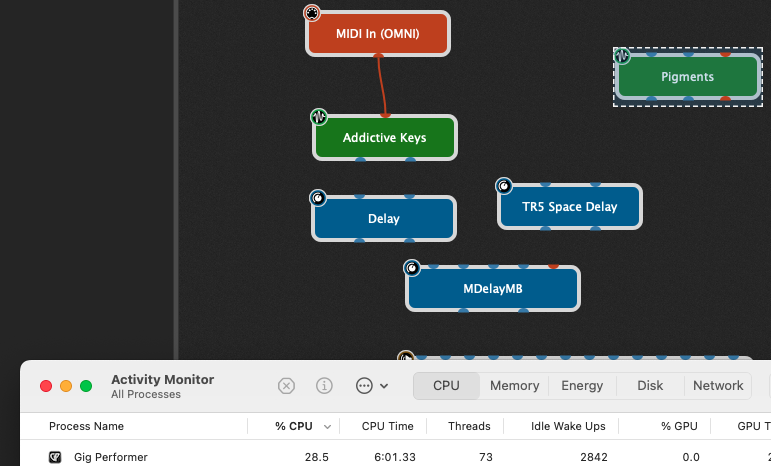
Task: Click the Pigments block's waveform icon
Action: point(622,56)
